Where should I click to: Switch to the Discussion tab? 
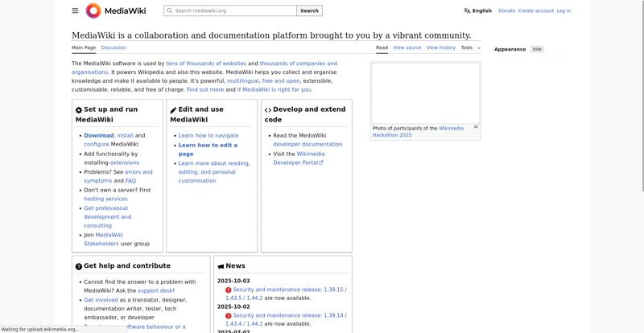tap(114, 47)
